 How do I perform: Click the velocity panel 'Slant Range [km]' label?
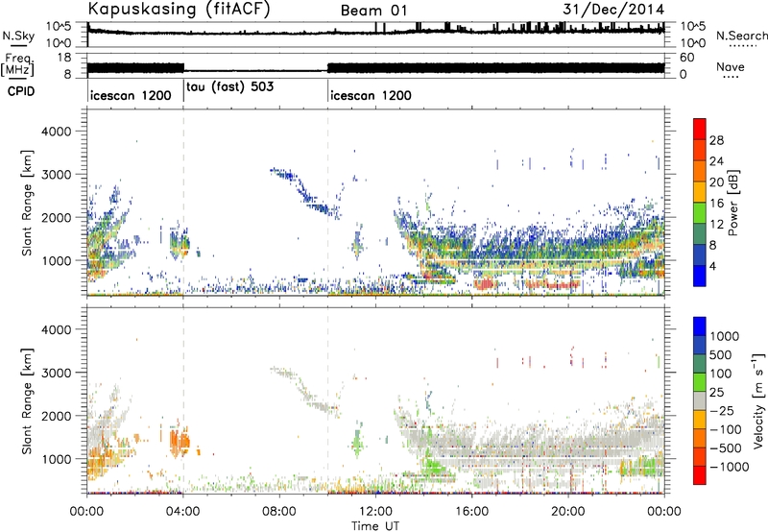pyautogui.click(x=27, y=400)
